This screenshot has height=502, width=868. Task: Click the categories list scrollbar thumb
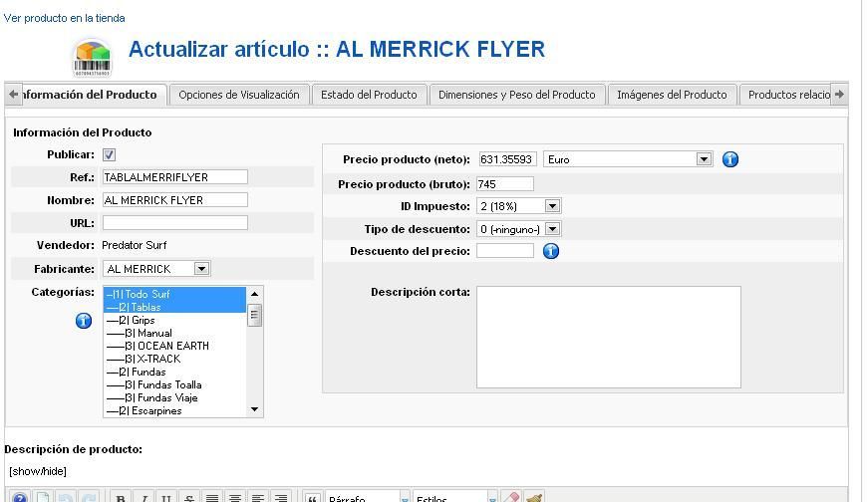pyautogui.click(x=255, y=315)
